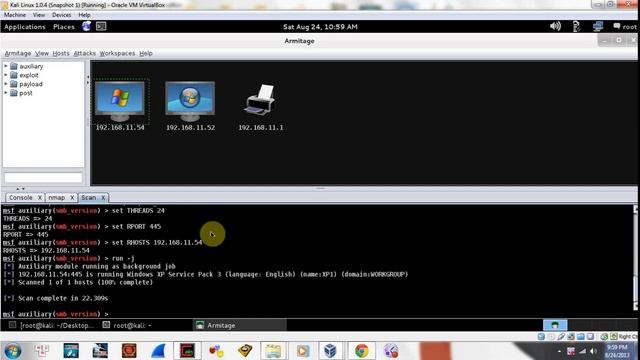Open the Places menu in Kali panel
The height and width of the screenshot is (360, 640).
click(x=64, y=27)
